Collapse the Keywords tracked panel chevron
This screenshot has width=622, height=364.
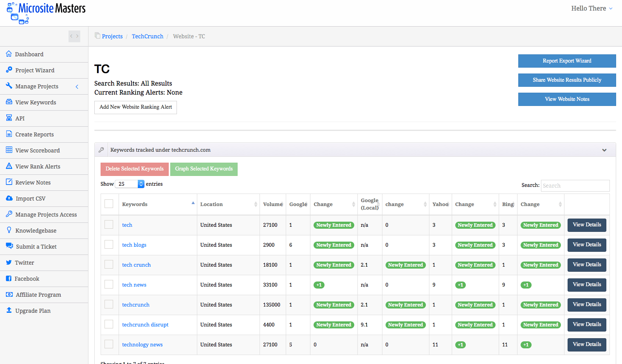(604, 150)
